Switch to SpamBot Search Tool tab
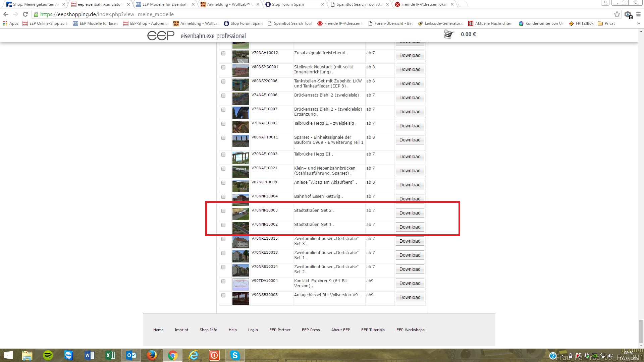 click(358, 4)
